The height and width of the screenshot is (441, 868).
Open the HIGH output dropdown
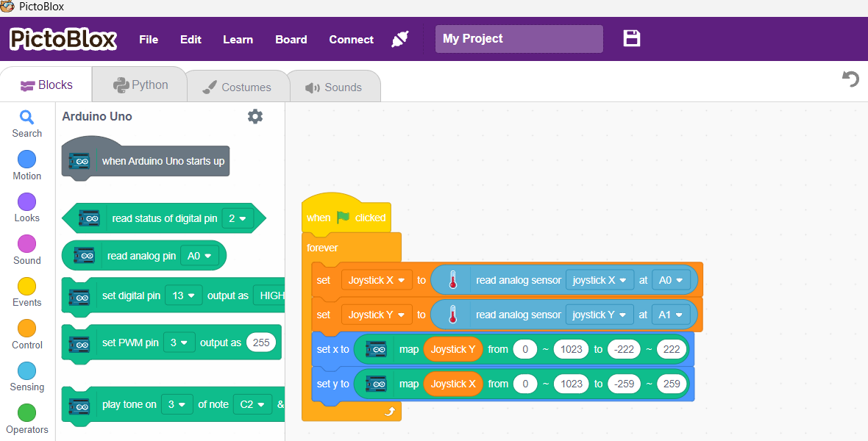click(x=269, y=295)
